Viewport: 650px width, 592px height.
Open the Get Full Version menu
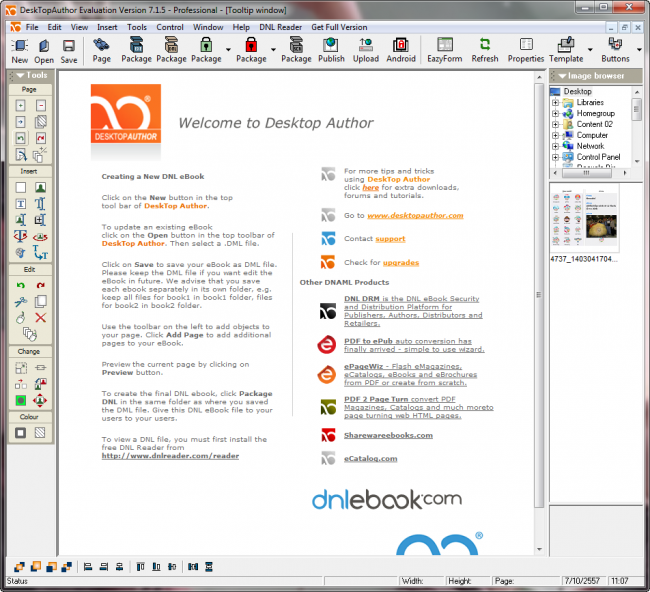click(339, 27)
